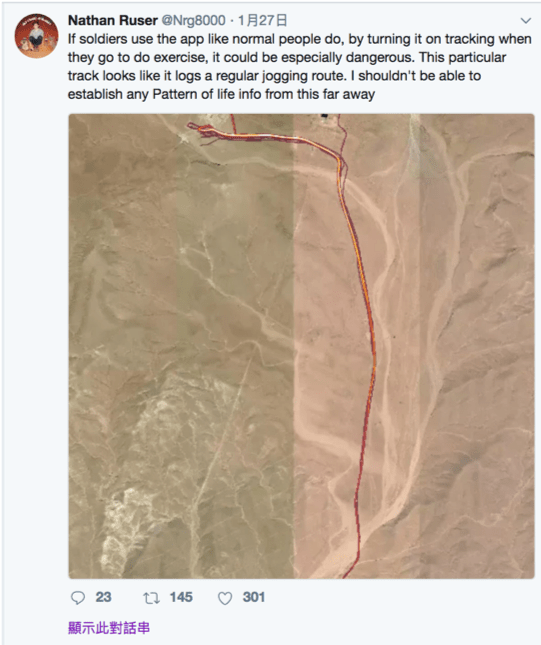Image resolution: width=541 pixels, height=645 pixels.
Task: Open the Nathan Ruser display name link
Action: point(113,20)
